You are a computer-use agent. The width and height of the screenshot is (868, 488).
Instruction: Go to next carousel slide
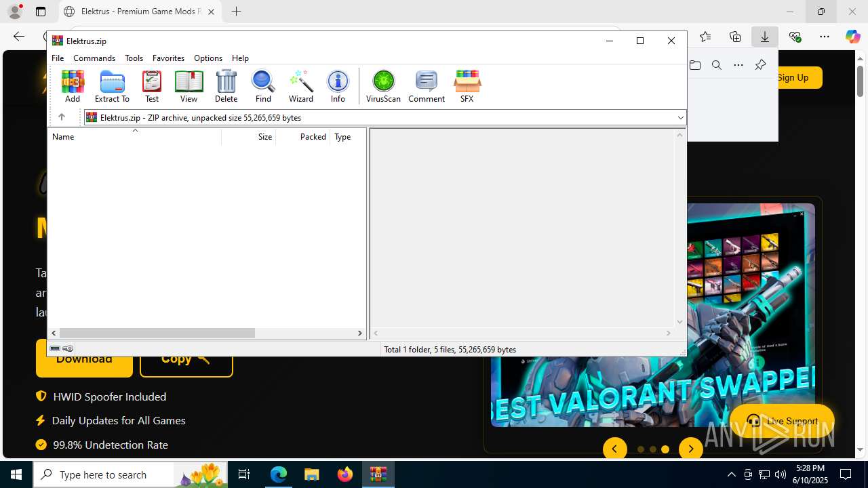pyautogui.click(x=691, y=449)
